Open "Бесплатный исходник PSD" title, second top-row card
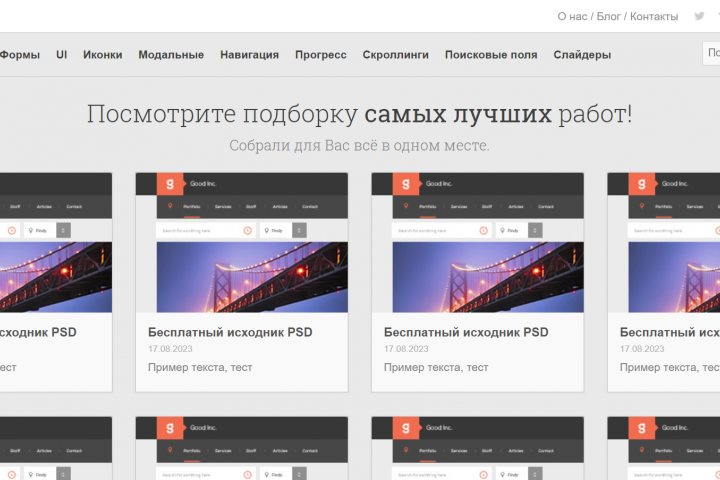 point(230,332)
